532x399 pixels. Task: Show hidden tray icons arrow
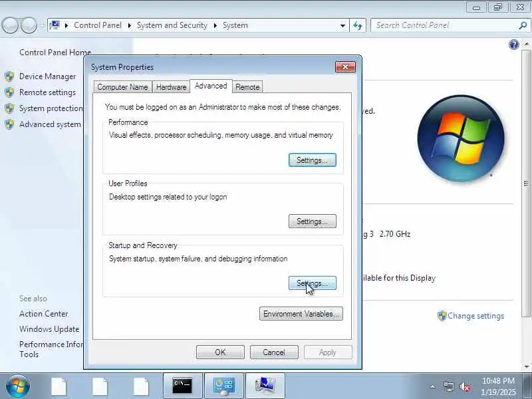click(433, 386)
